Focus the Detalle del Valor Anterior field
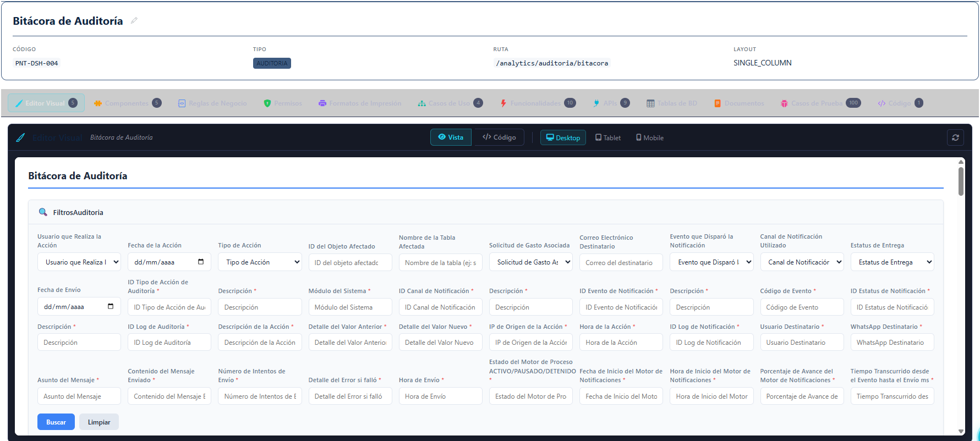The width and height of the screenshot is (980, 441). [350, 342]
